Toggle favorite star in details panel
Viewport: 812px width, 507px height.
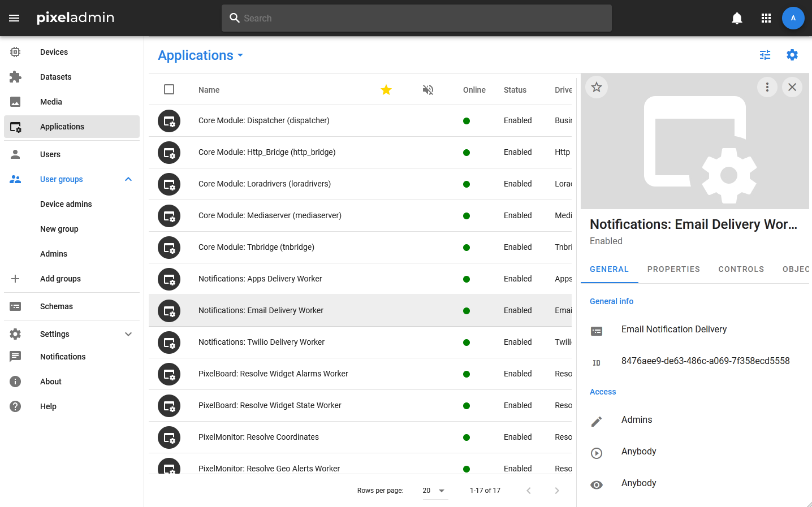(597, 87)
